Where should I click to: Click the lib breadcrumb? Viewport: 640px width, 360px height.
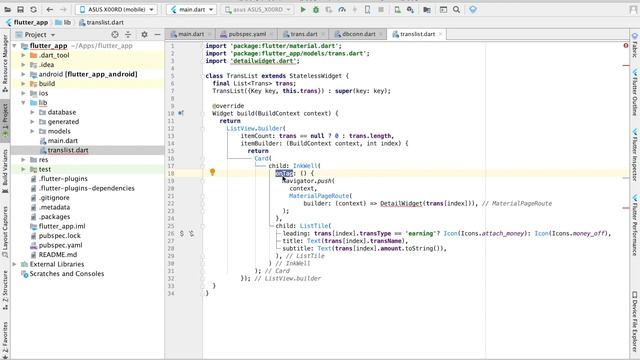63,22
